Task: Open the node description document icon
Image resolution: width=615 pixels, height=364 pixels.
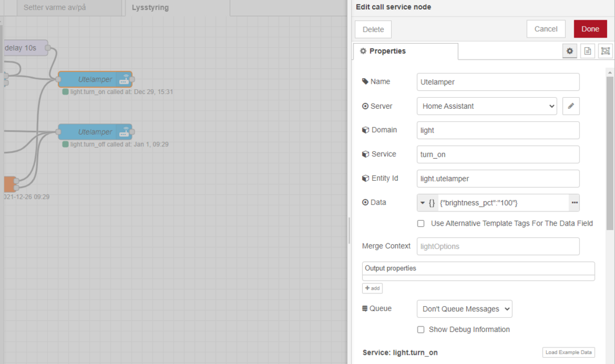Action: click(587, 51)
